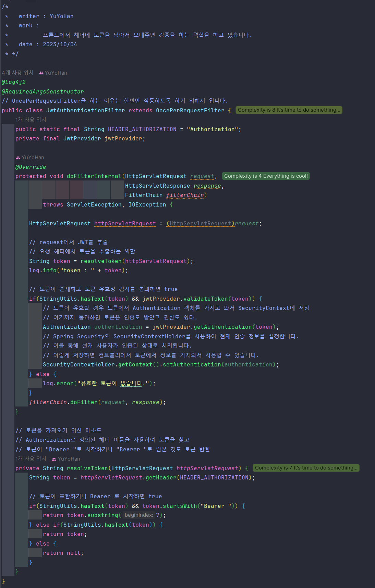Click the getContext method call

(135, 365)
